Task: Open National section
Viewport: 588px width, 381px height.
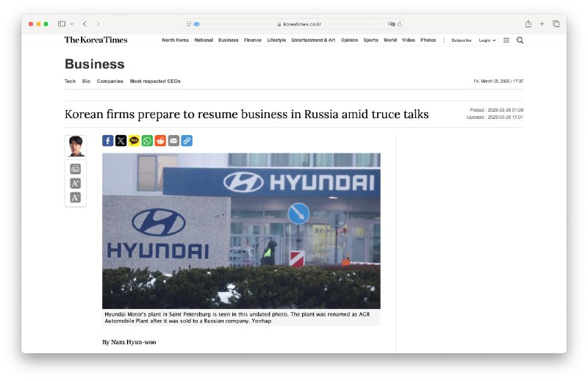Action: click(x=204, y=40)
